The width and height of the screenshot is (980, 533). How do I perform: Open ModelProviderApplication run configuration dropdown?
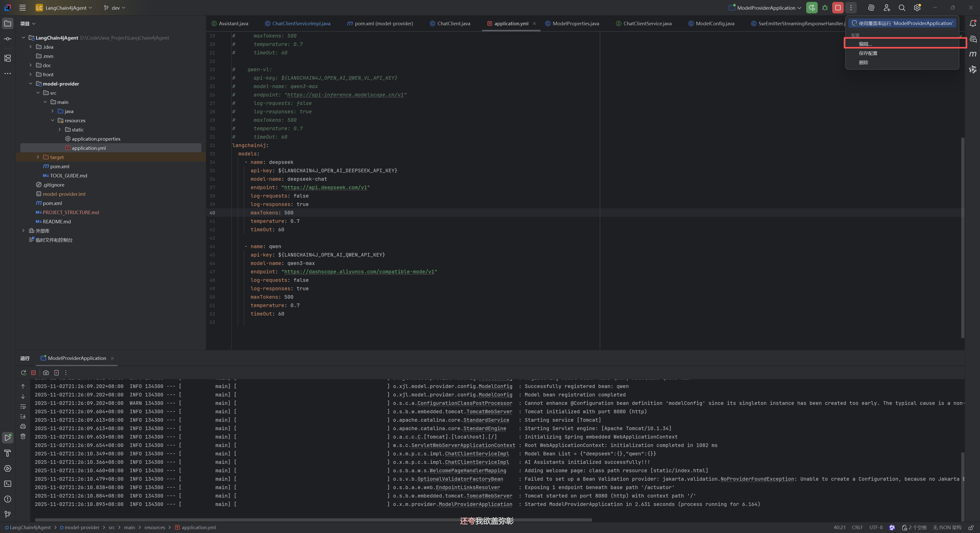point(765,8)
